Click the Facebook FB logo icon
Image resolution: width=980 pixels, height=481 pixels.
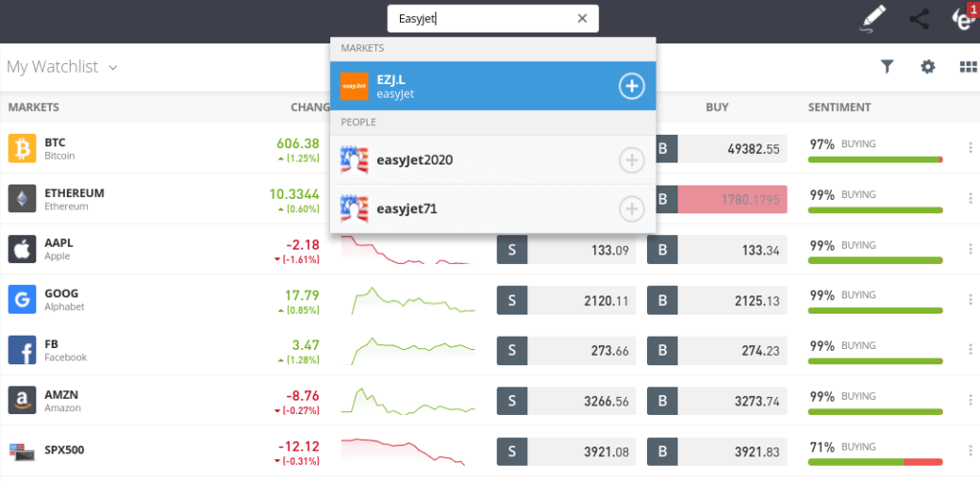22,350
